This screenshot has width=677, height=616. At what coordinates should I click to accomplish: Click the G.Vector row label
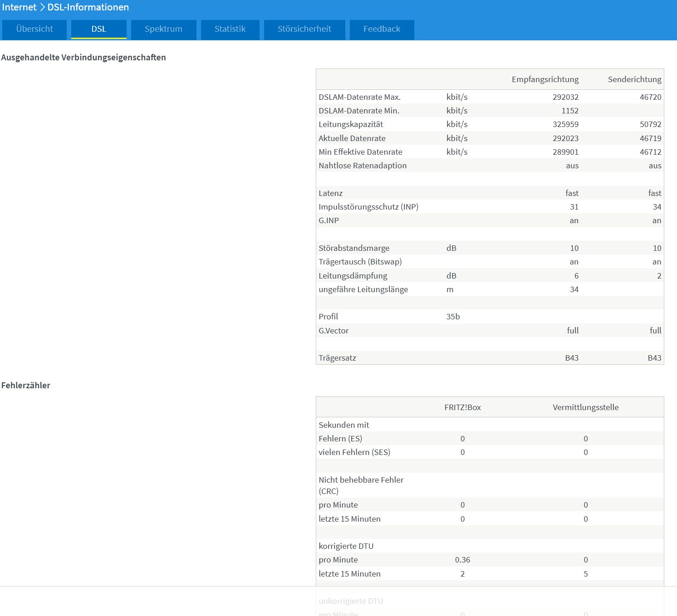pyautogui.click(x=334, y=331)
